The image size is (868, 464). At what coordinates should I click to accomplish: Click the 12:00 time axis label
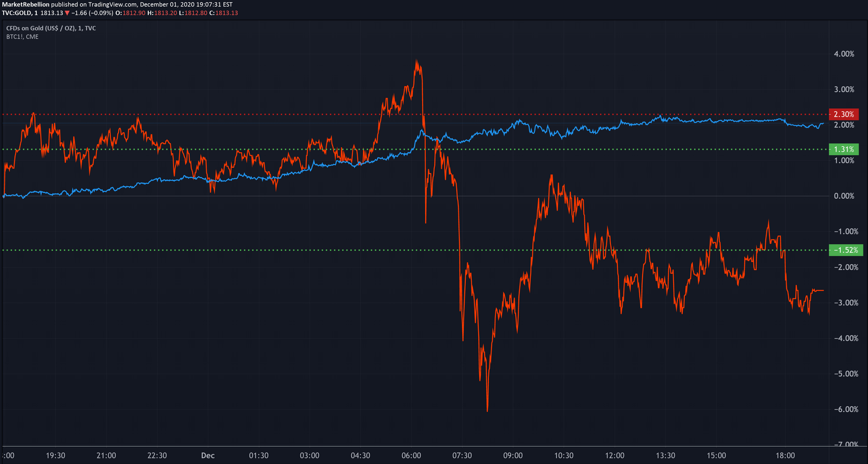click(615, 455)
